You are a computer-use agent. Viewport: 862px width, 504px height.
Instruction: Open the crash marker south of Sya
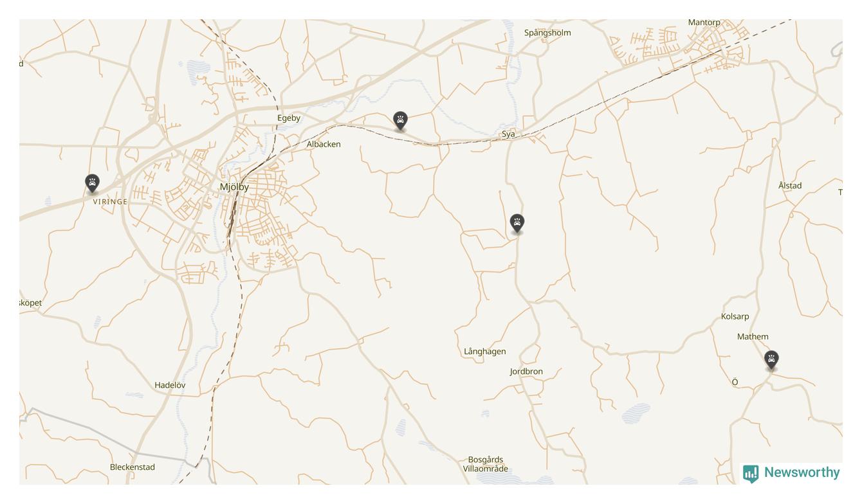click(x=517, y=223)
